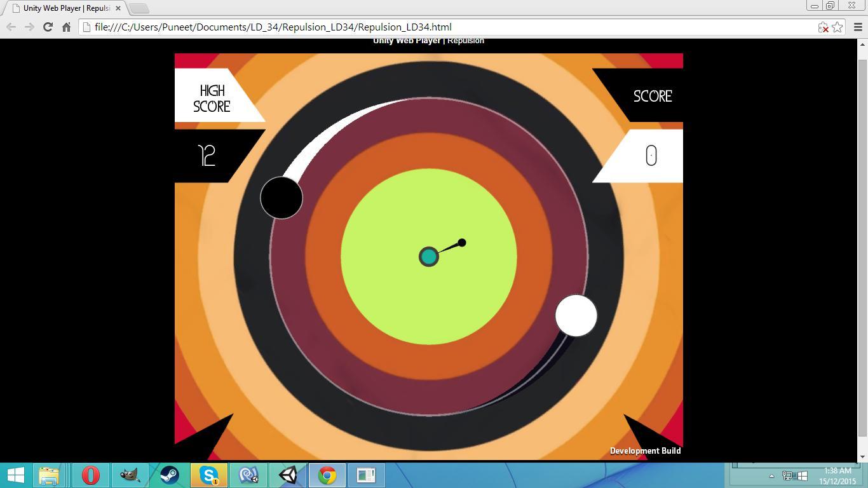The width and height of the screenshot is (868, 488).
Task: Launch Unity editor from the taskbar
Action: [x=288, y=475]
